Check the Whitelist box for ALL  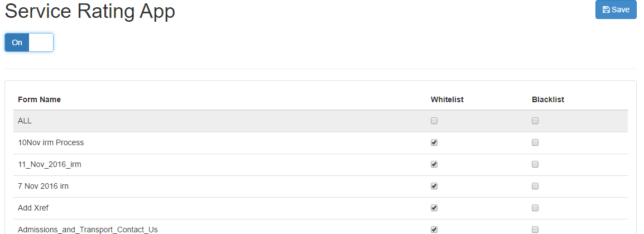point(434,121)
